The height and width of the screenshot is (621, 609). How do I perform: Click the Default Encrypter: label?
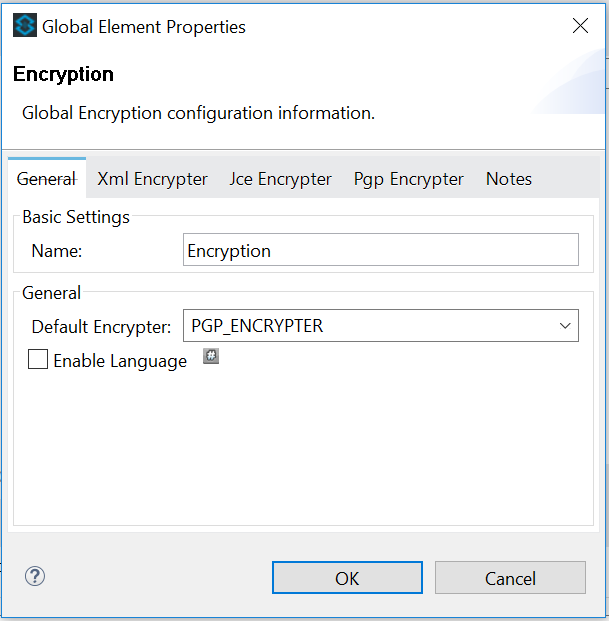[x=101, y=326]
